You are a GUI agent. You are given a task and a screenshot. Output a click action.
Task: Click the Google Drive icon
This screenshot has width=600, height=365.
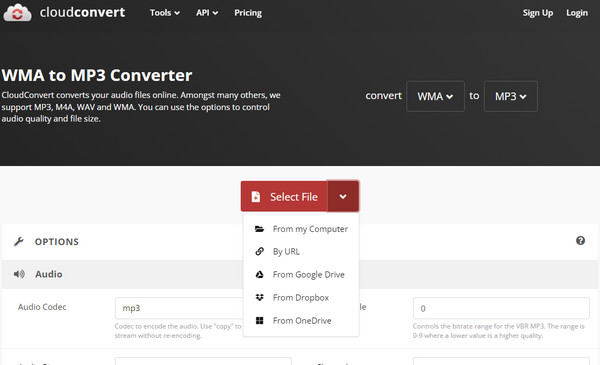point(259,274)
